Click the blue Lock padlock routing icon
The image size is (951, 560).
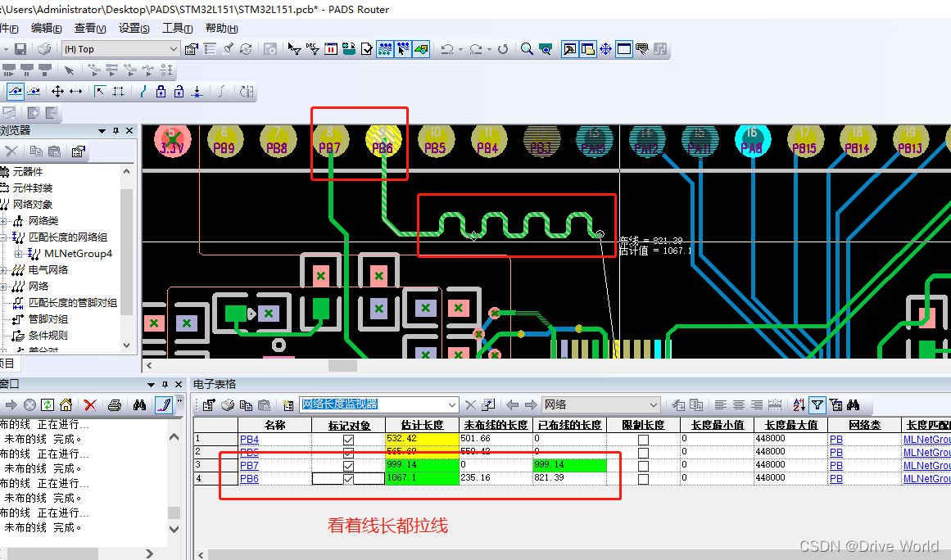(x=161, y=92)
